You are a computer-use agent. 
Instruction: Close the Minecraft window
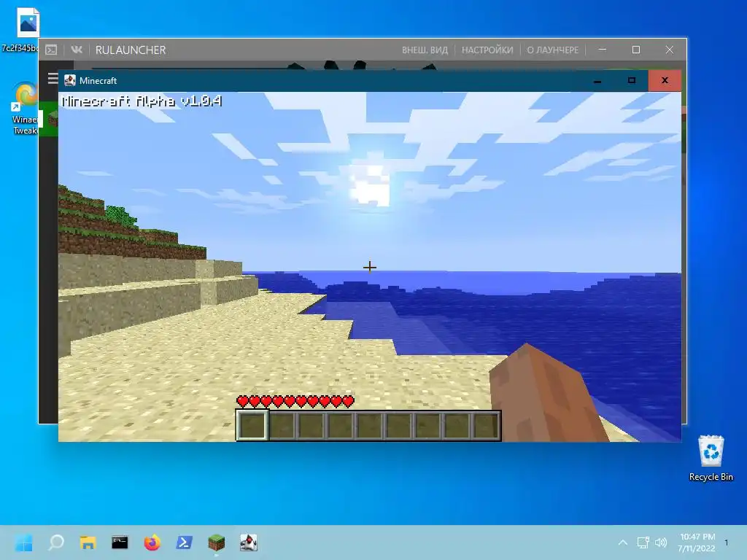665,80
